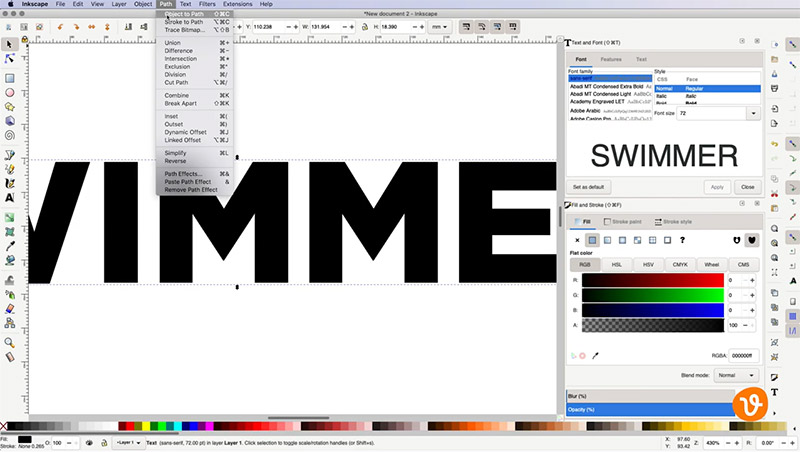This screenshot has height=452, width=800.
Task: Set fill to No paint (X)
Action: point(577,240)
